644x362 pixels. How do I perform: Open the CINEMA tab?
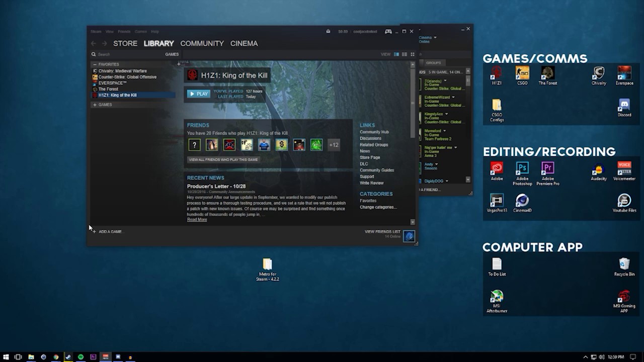[244, 43]
